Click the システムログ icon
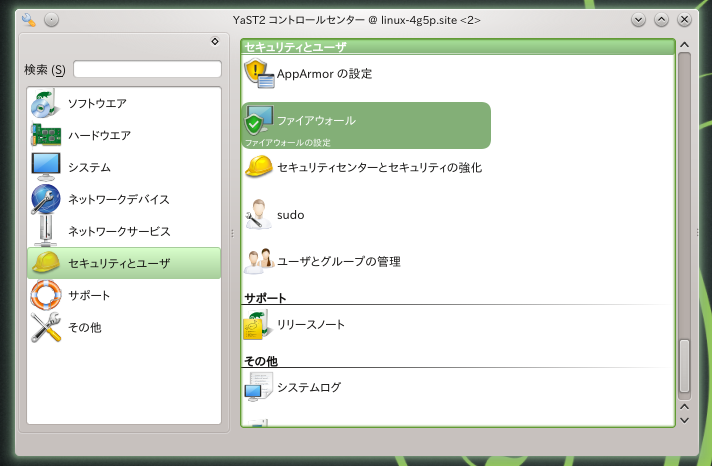 [258, 387]
